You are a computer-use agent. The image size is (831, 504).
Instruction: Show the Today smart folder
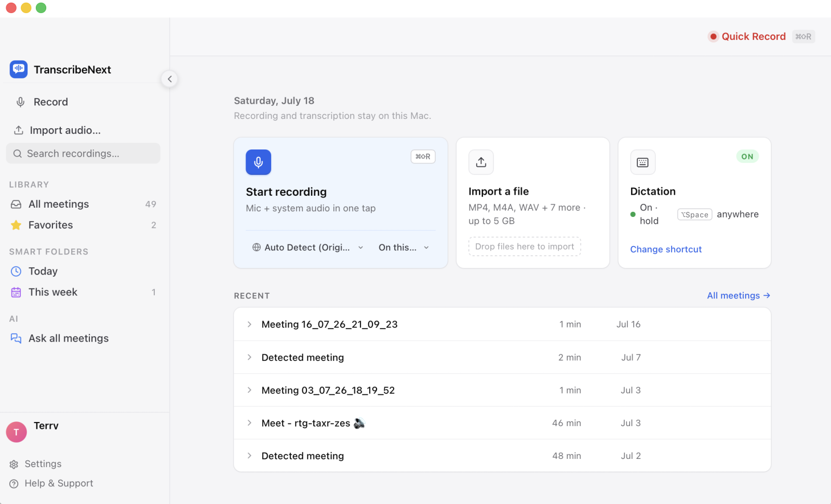(x=83, y=271)
